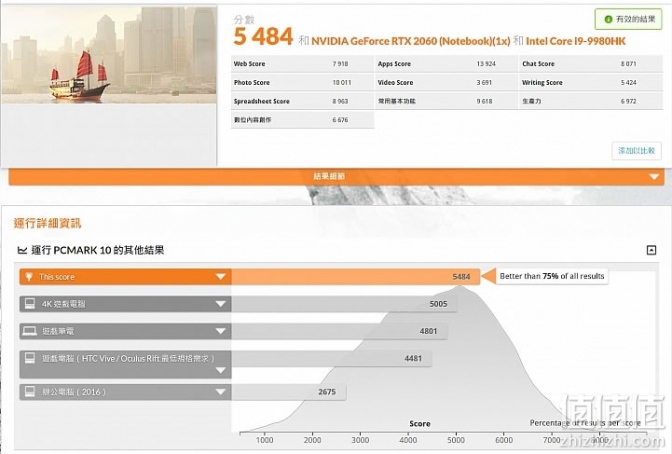Viewport: 672px width, 454px height.
Task: Click the overall score 5 484
Action: (x=263, y=36)
